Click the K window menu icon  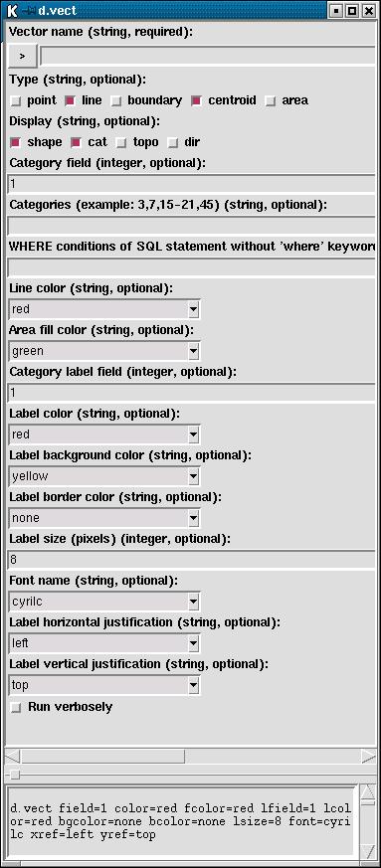click(13, 10)
